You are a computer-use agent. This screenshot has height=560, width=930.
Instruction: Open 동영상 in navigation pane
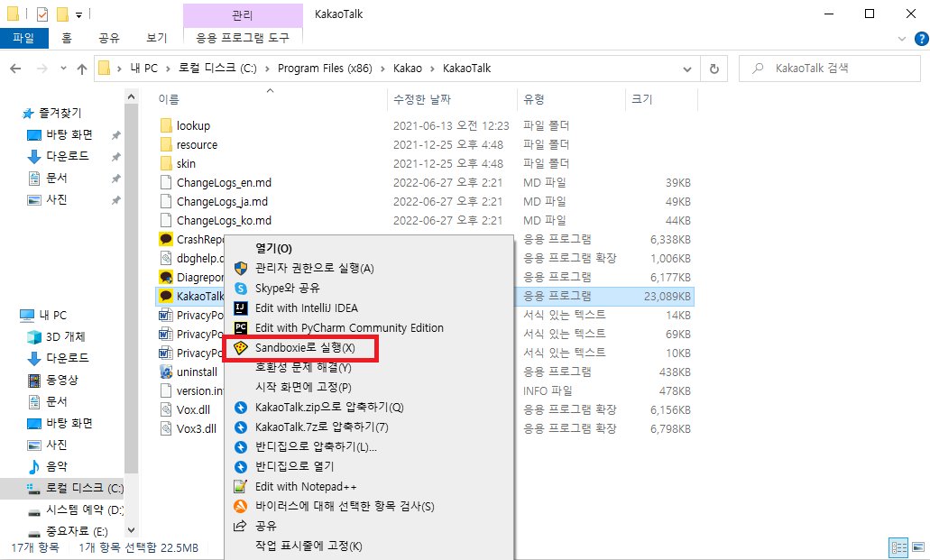click(x=61, y=380)
